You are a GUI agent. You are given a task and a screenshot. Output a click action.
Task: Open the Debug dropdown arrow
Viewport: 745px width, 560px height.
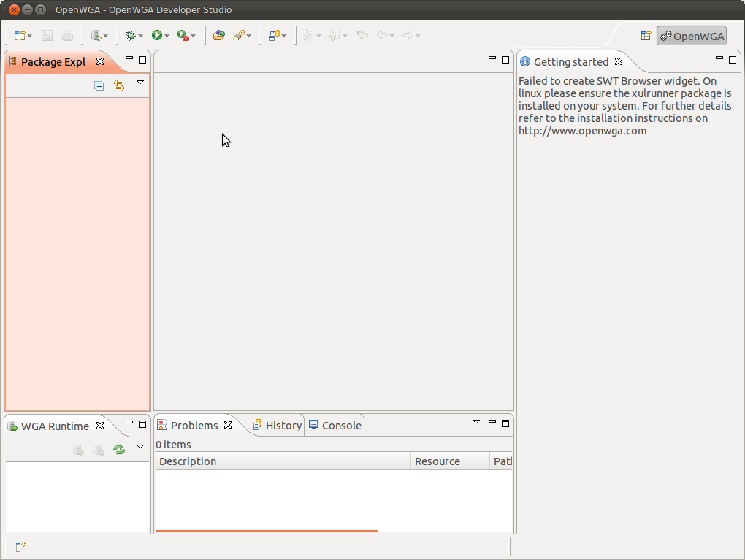141,36
